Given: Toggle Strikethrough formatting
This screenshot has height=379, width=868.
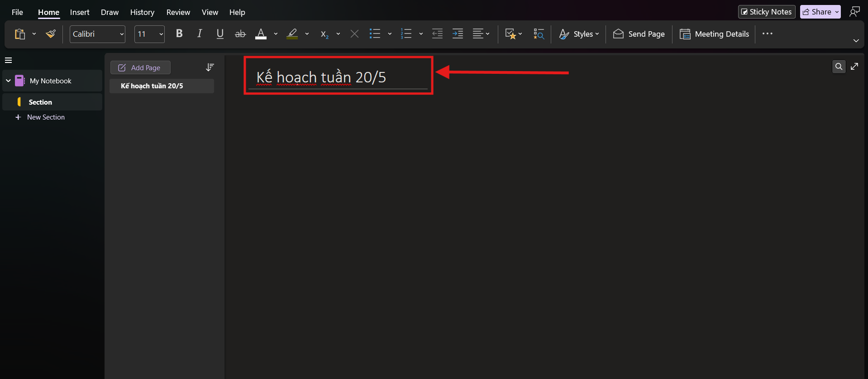Looking at the screenshot, I should [240, 34].
